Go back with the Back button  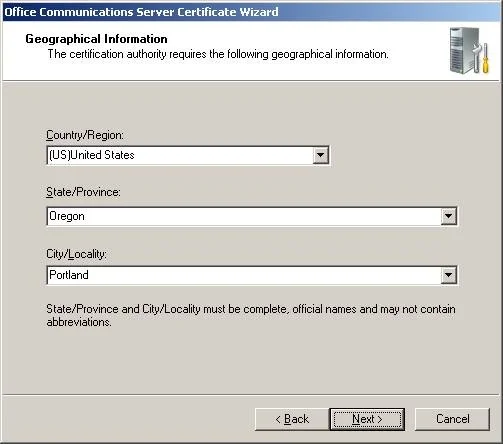[292, 419]
